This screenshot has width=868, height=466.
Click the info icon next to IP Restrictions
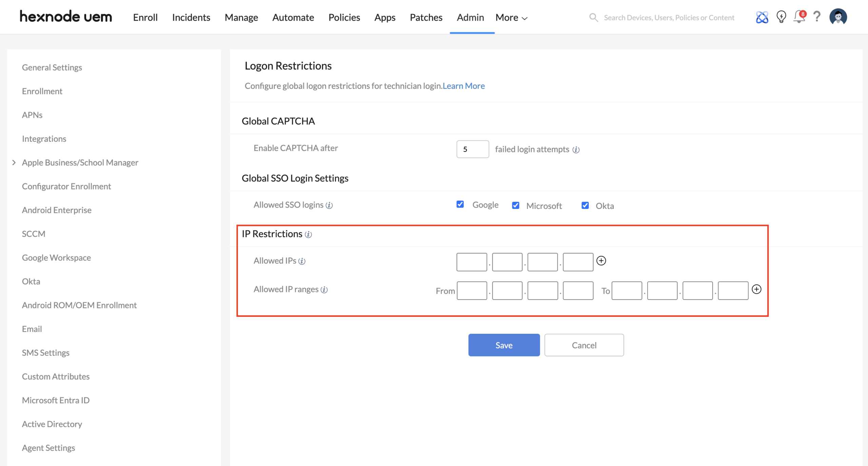(308, 234)
